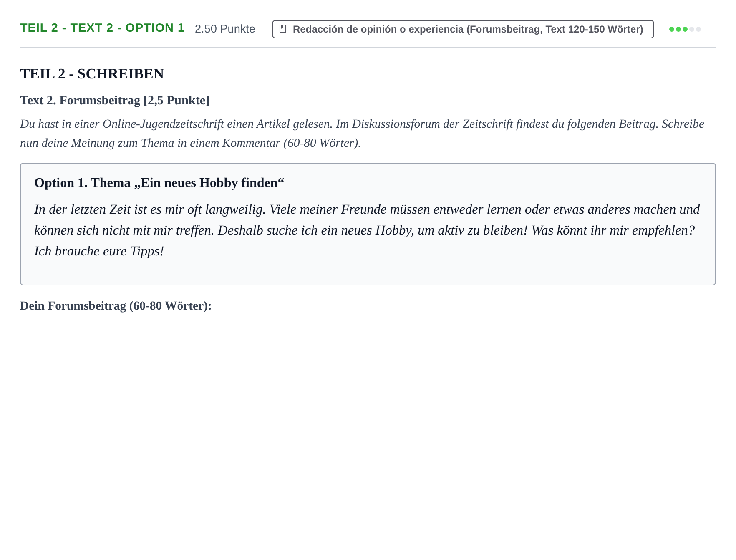Click the italic instruction paragraph starting Du hast
This screenshot has height=560, width=736.
(x=362, y=134)
